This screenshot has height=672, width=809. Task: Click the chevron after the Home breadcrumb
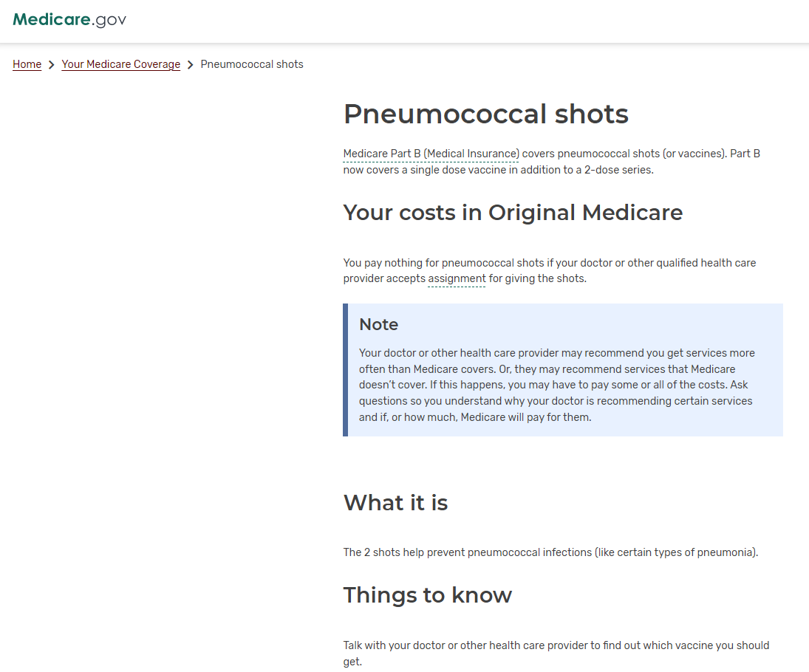tap(50, 64)
